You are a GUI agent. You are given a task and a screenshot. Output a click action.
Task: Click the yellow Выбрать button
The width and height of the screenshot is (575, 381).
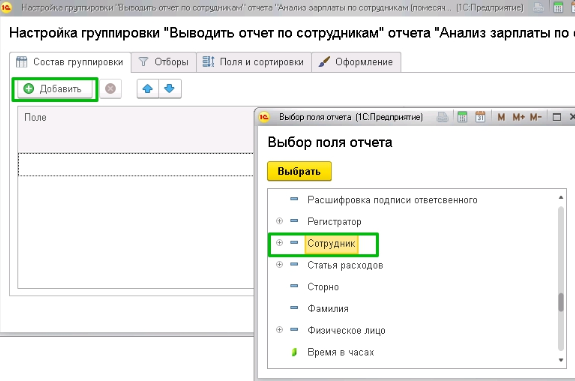tap(299, 171)
